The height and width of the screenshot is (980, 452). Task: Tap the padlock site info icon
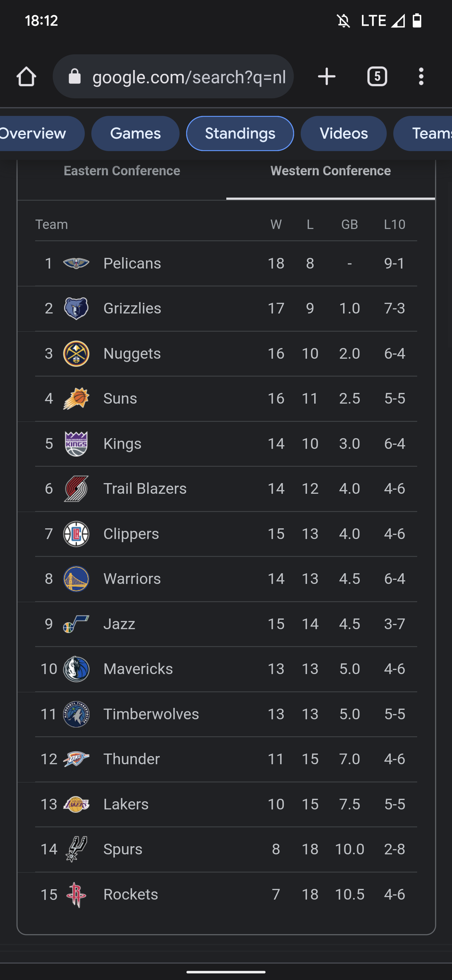[75, 76]
